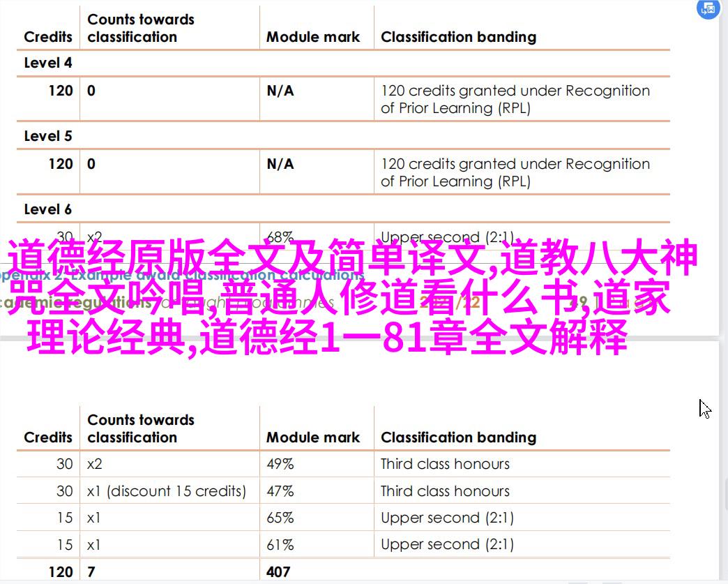Click the N/A module mark under Level 4

(x=280, y=91)
